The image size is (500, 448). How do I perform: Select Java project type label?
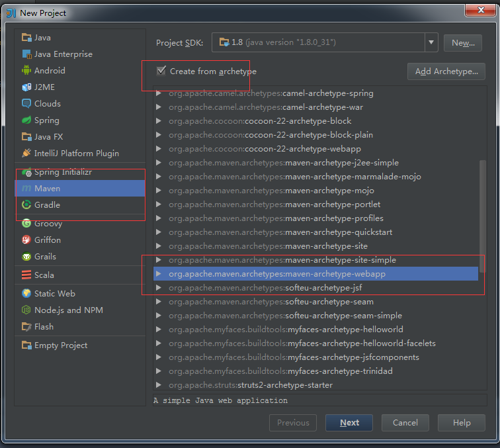42,38
